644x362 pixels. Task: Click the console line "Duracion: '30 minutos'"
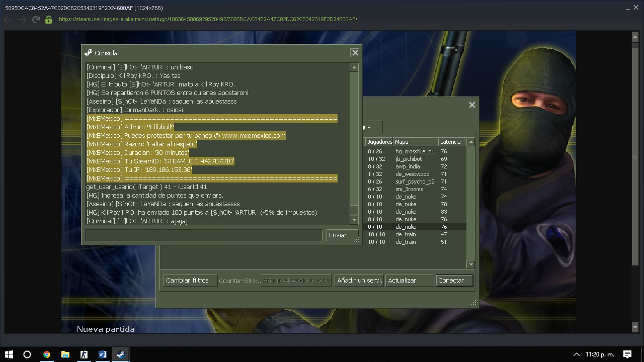point(138,153)
